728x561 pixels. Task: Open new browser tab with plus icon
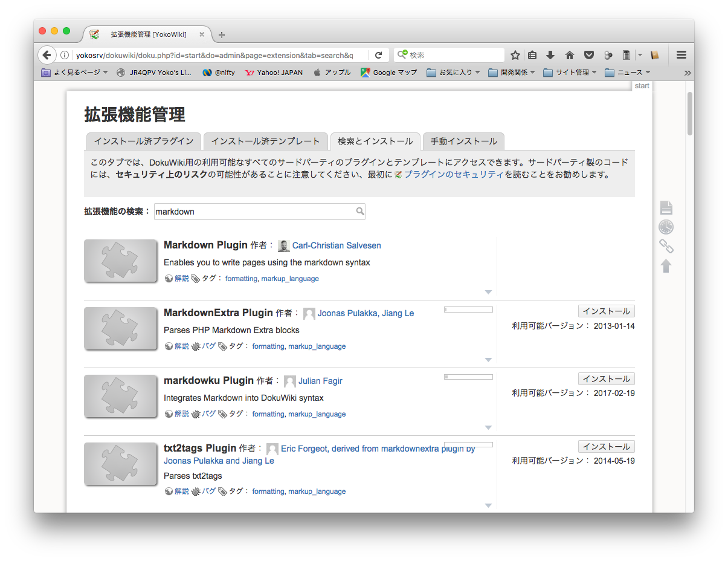click(222, 34)
